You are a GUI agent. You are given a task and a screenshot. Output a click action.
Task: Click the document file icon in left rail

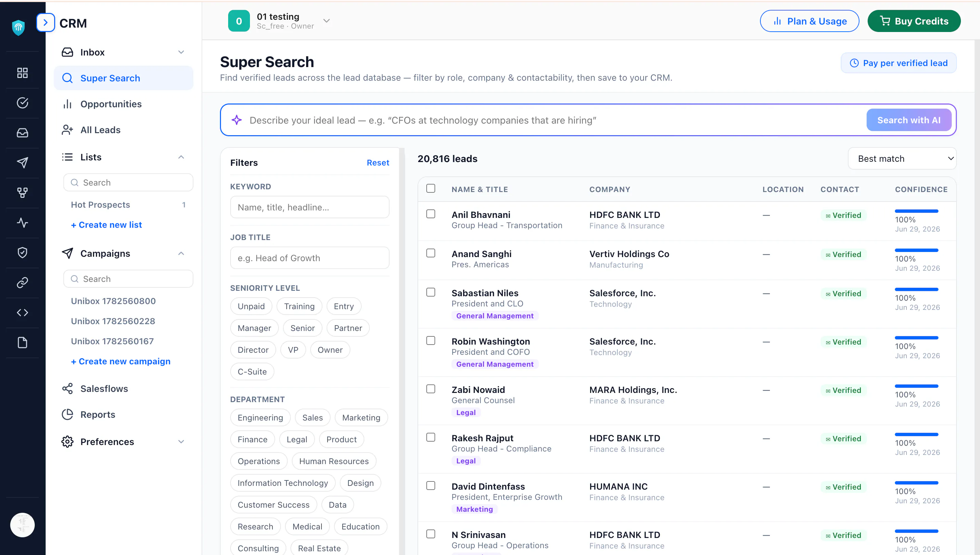point(22,343)
